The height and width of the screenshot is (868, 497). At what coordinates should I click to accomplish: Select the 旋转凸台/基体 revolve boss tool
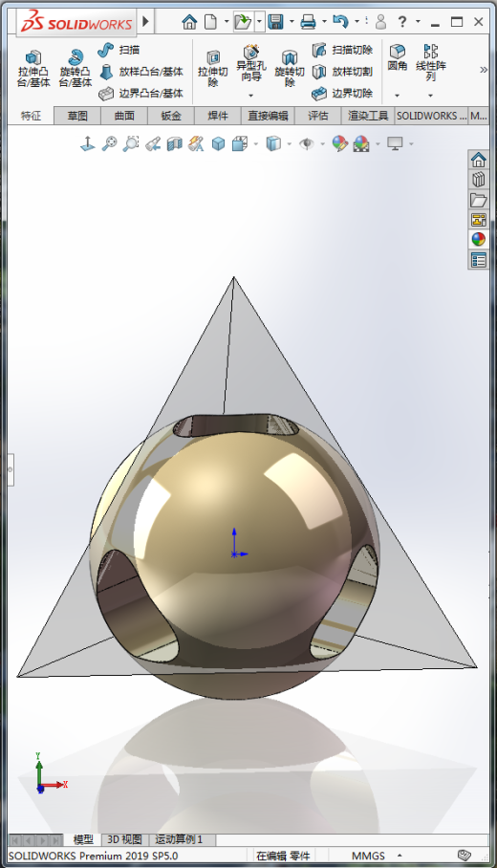click(x=76, y=69)
